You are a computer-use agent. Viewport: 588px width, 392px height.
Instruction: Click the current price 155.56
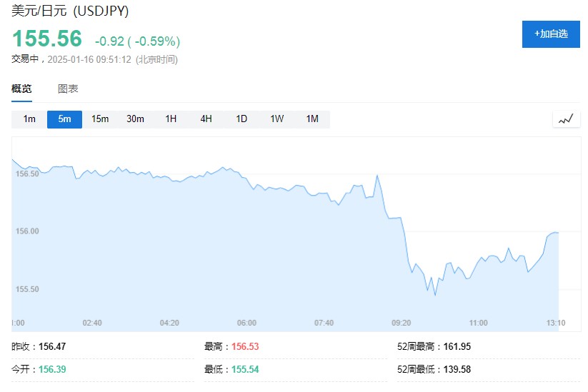(47, 39)
